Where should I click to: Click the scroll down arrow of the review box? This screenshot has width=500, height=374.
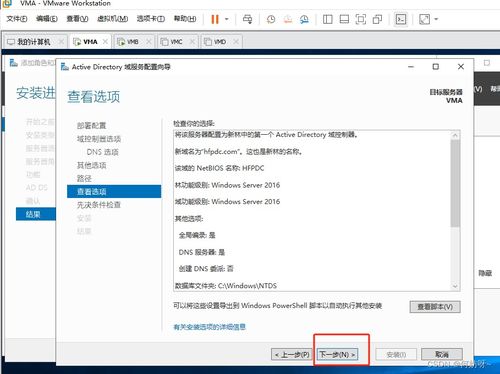(455, 286)
